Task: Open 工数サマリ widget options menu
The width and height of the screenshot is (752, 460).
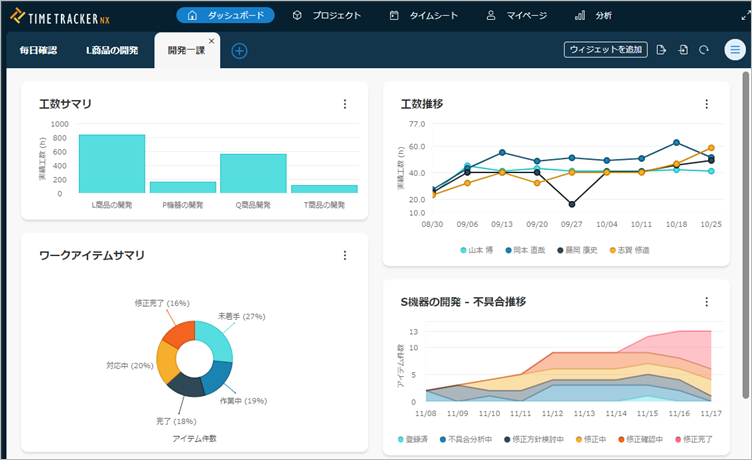Action: (x=344, y=104)
